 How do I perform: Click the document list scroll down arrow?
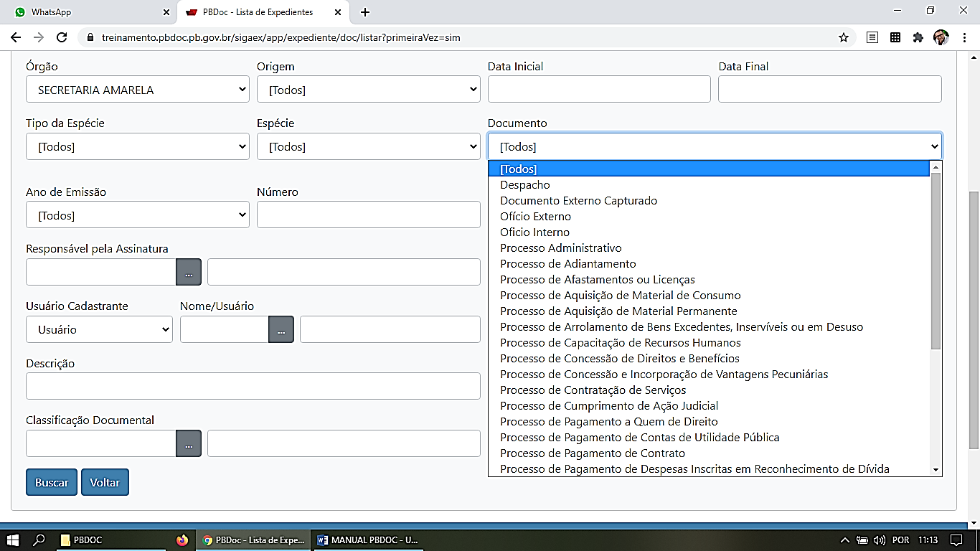coord(936,469)
